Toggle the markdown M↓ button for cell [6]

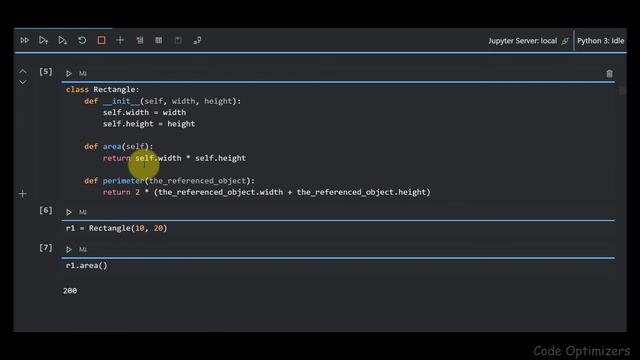[x=83, y=212]
